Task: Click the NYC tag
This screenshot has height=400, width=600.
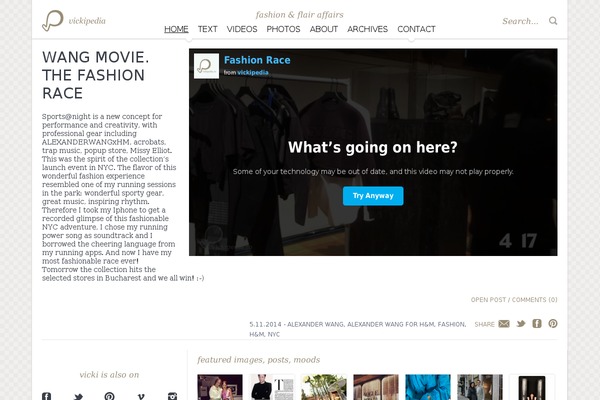Action: pos(274,334)
